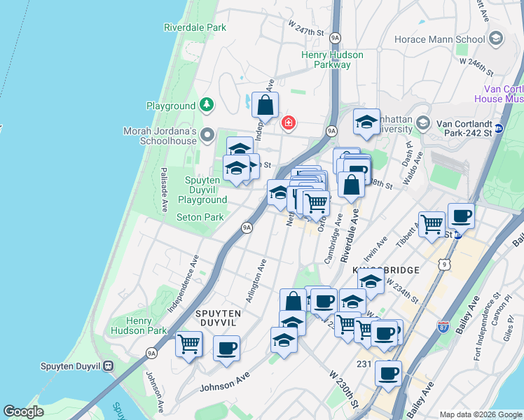Viewport: 524px width, 420px height.
Task: Open the coffee cup marker at 238th St cluster
Action: click(357, 169)
